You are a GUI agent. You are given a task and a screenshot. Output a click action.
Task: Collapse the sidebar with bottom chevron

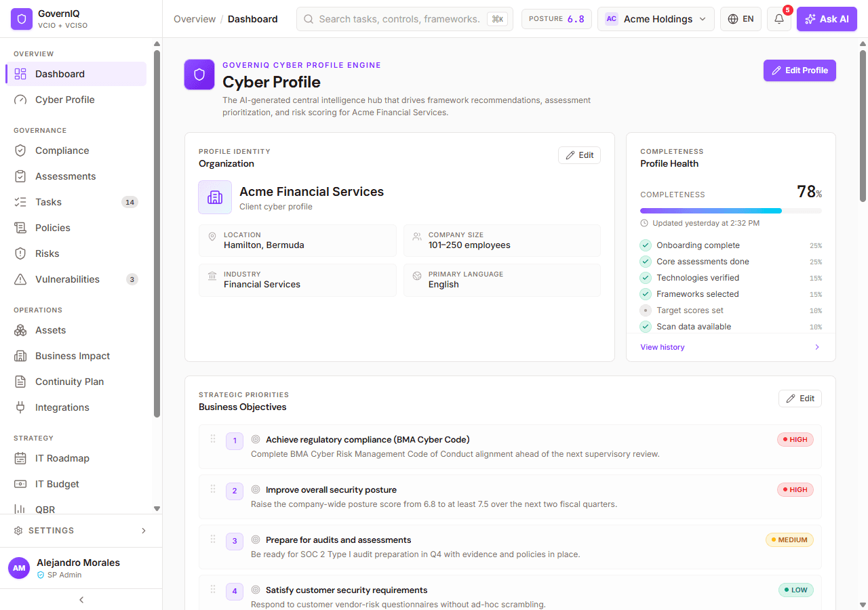pyautogui.click(x=81, y=600)
